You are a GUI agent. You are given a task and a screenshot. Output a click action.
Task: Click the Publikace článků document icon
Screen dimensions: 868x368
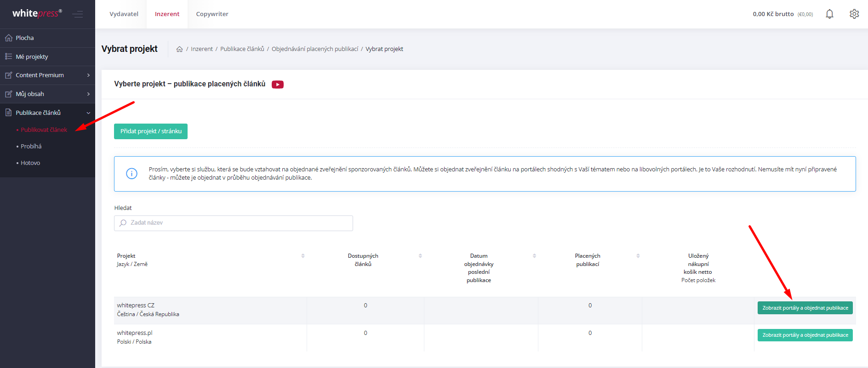(9, 113)
